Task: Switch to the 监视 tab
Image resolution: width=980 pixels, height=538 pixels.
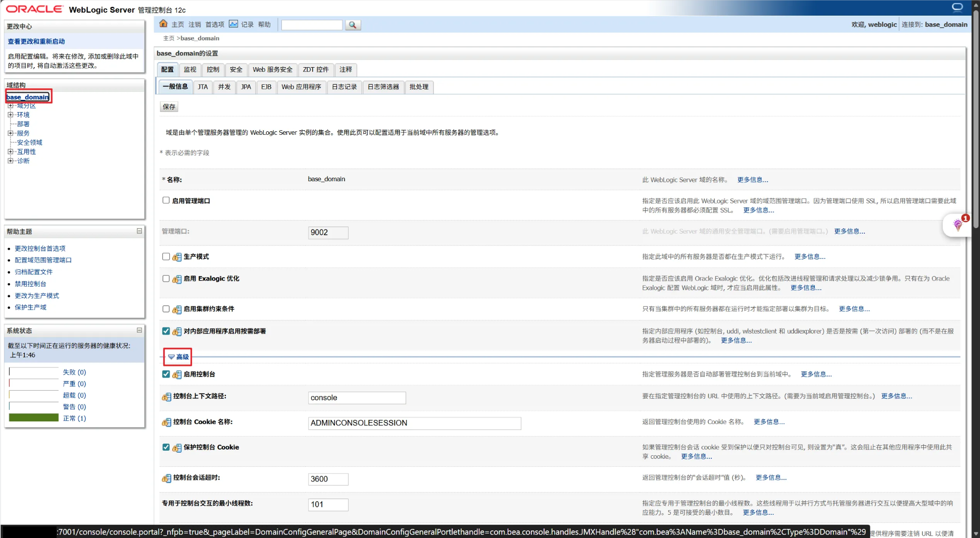Action: pos(190,70)
